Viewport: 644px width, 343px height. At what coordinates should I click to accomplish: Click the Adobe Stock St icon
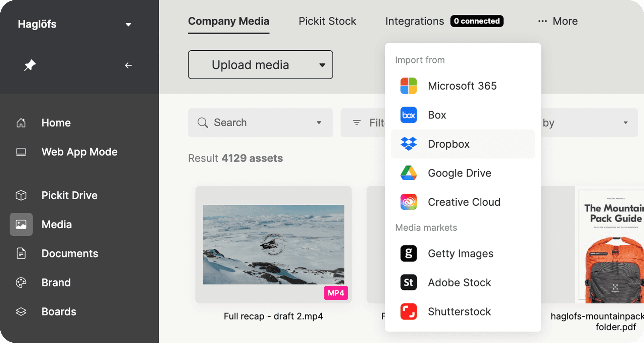[x=409, y=283]
